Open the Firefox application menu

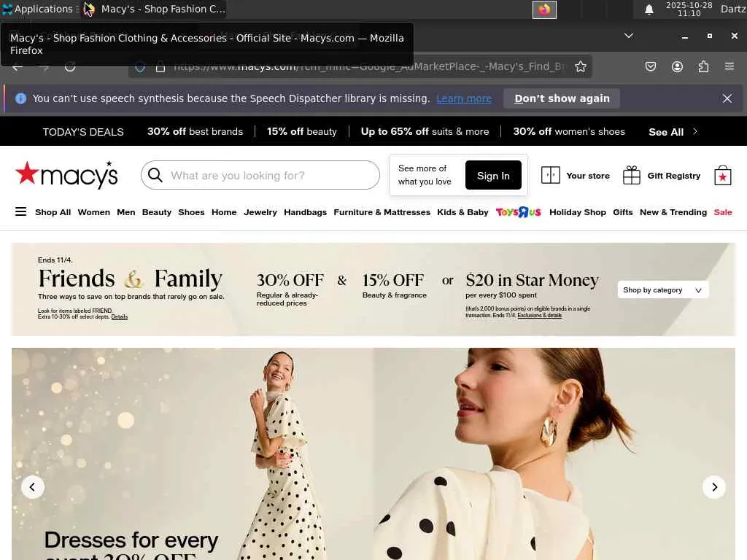click(729, 66)
